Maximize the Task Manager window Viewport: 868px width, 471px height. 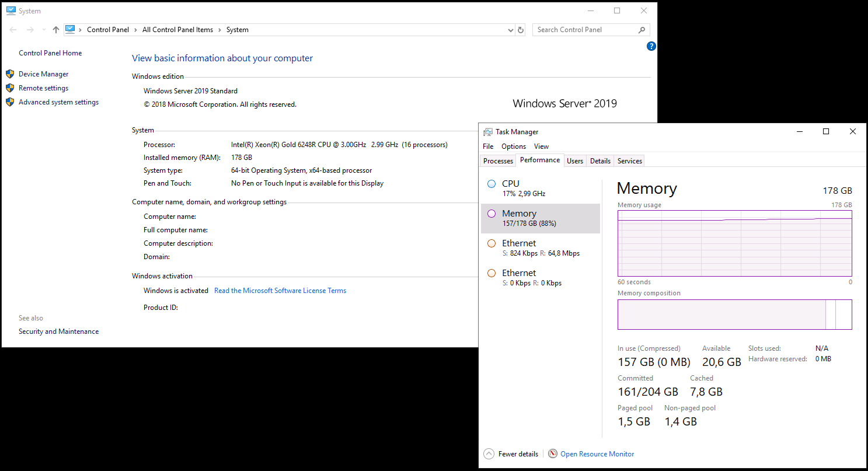click(x=826, y=132)
